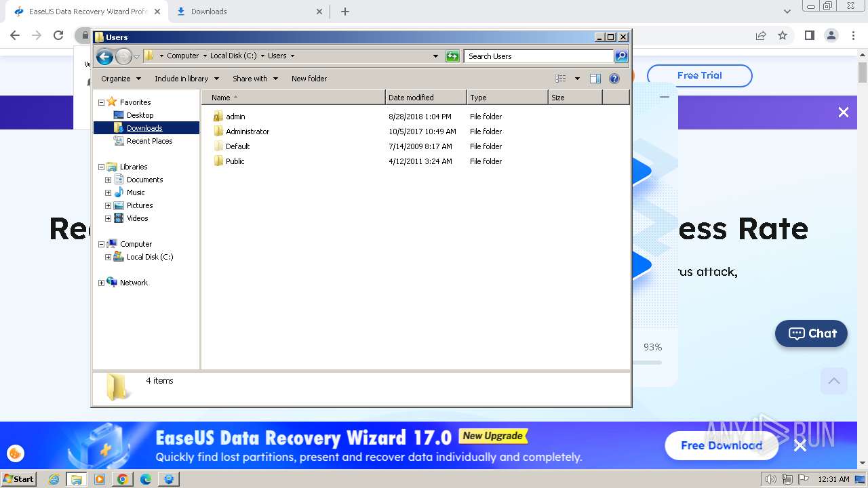This screenshot has height=488, width=868.
Task: Click Chrome's back navigation arrow
Action: 15,35
